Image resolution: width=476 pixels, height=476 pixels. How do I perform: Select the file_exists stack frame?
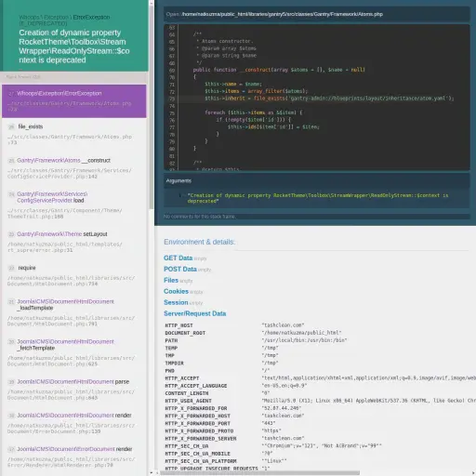click(74, 135)
